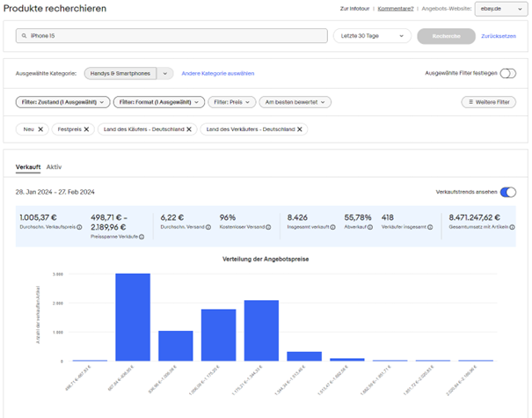Expand the ebay.de website dropdown
The width and height of the screenshot is (532, 418).
point(499,8)
